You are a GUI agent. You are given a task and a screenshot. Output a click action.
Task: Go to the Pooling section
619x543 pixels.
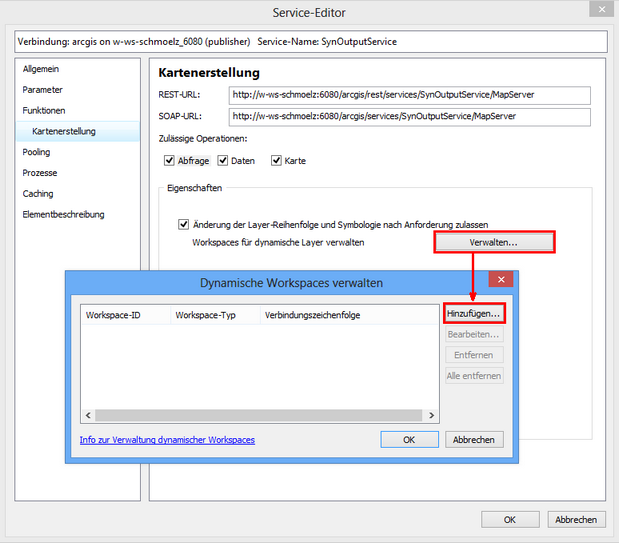36,152
